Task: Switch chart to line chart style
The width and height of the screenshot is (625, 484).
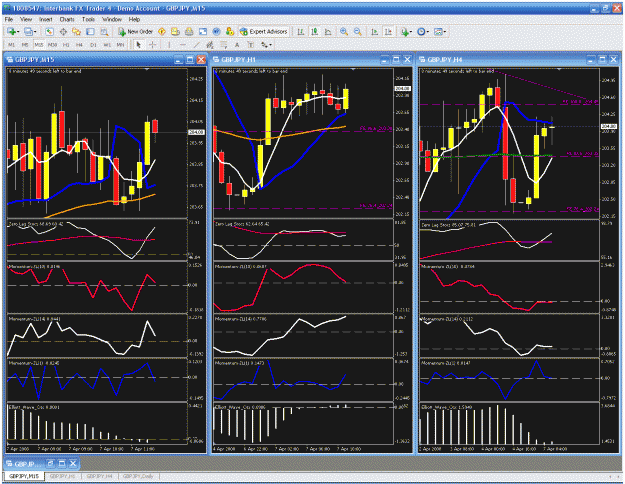Action: pyautogui.click(x=328, y=31)
